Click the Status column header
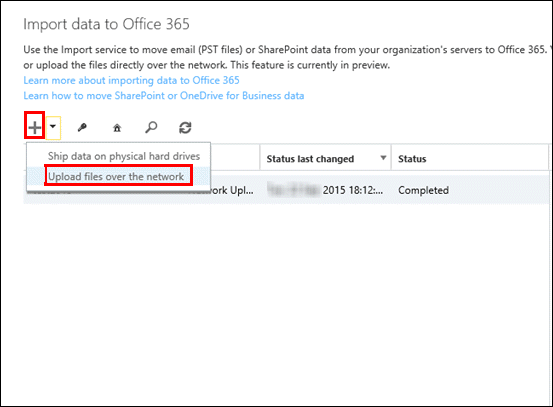Image resolution: width=553 pixels, height=407 pixels. click(412, 159)
